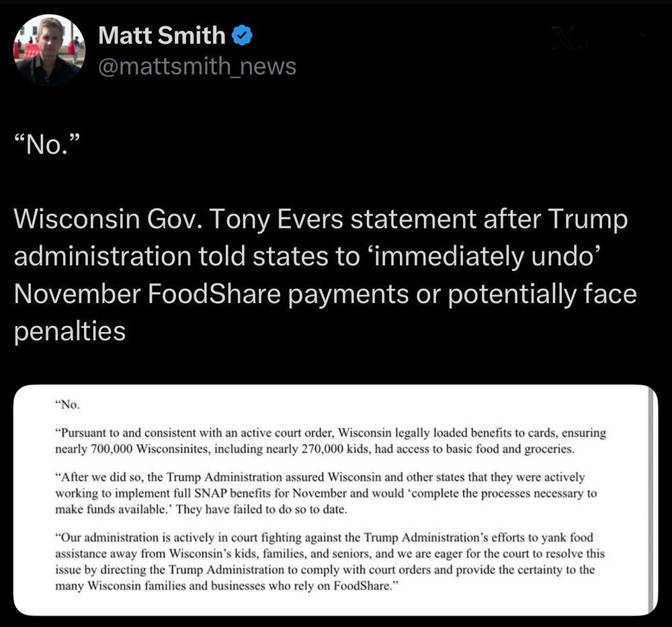Click the faint X.com watermark logo

pyautogui.click(x=599, y=39)
